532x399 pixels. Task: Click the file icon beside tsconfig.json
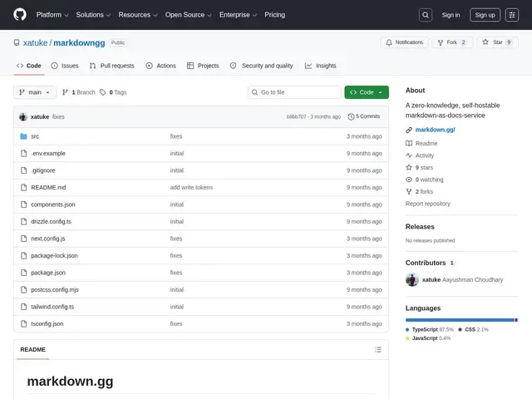(23, 323)
